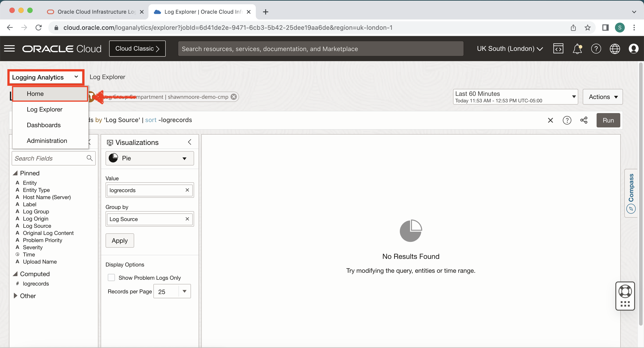This screenshot has width=644, height=348.
Task: Clear the logrecords Value field
Action: 187,190
